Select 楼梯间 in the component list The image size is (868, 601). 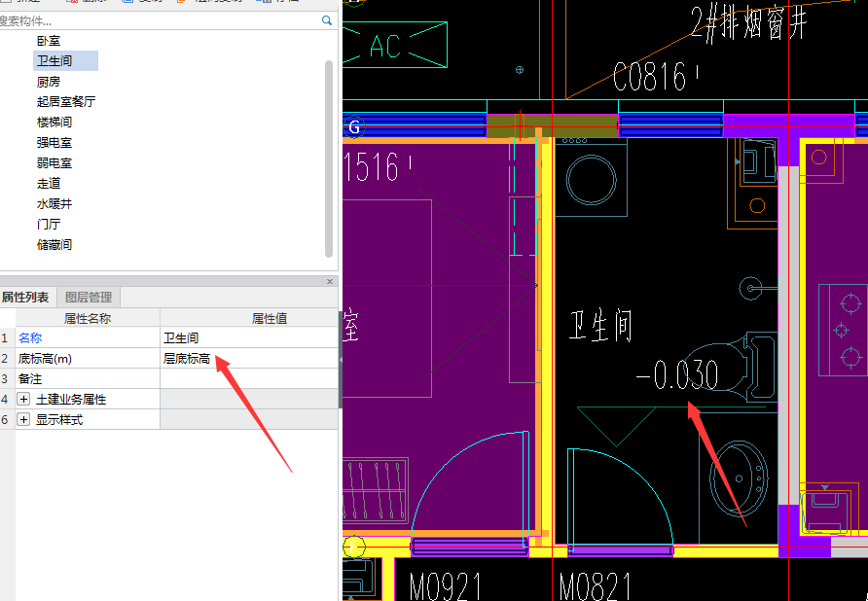(54, 123)
